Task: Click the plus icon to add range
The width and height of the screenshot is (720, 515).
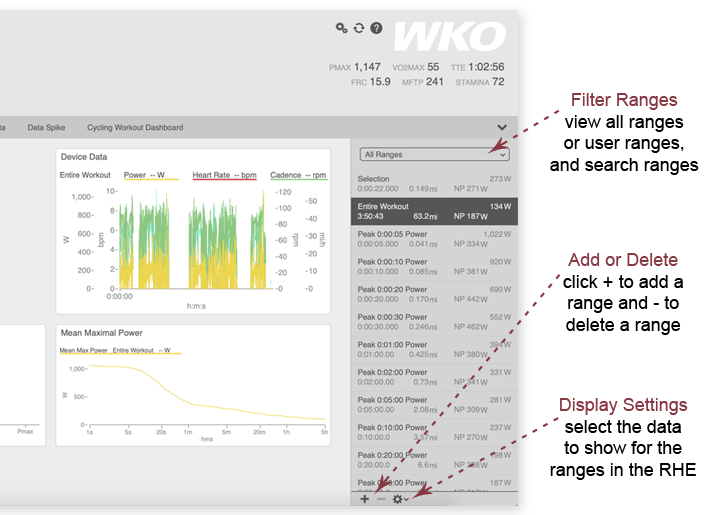Action: (x=365, y=499)
